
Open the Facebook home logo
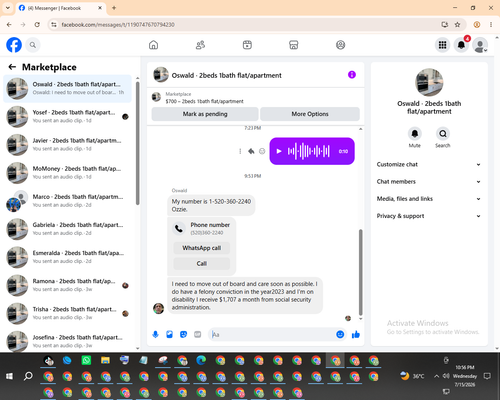click(x=14, y=45)
